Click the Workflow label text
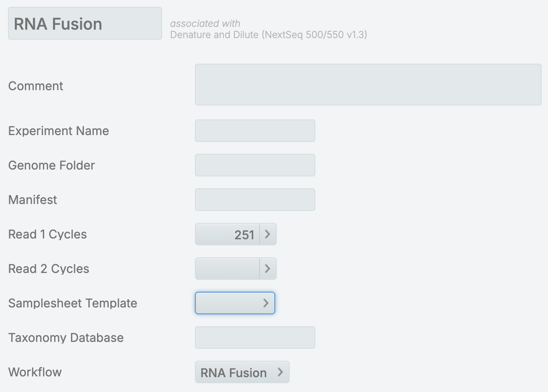Viewport: 548px width, 392px height. [x=35, y=372]
